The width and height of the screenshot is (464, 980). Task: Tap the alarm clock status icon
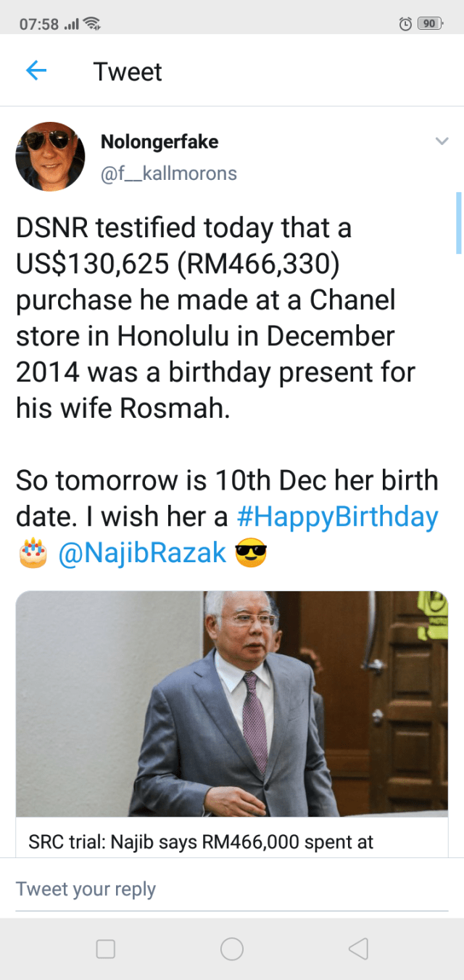tap(406, 24)
